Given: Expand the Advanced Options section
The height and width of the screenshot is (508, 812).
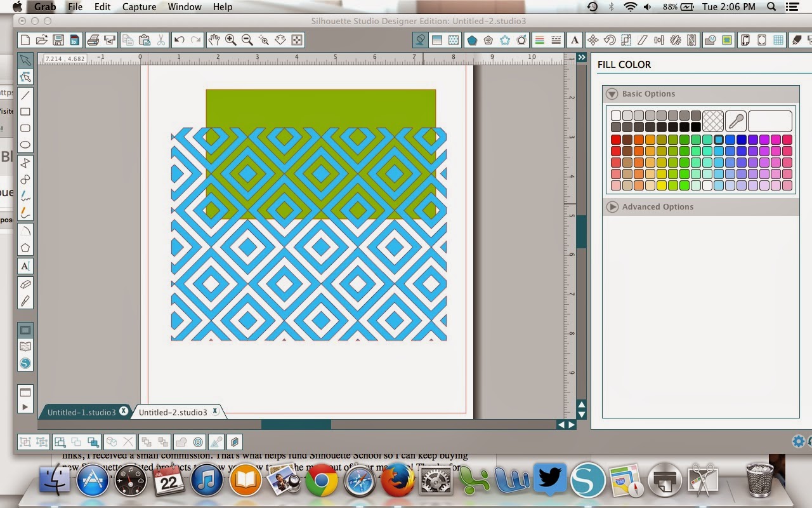Looking at the screenshot, I should point(613,206).
